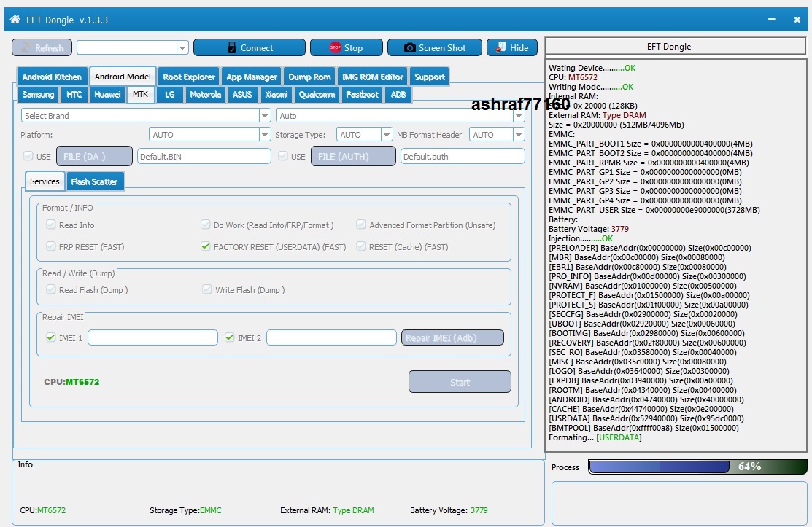Screen dimensions: 812x527
Task: Click the camera icon on Screen Shot
Action: [x=409, y=47]
